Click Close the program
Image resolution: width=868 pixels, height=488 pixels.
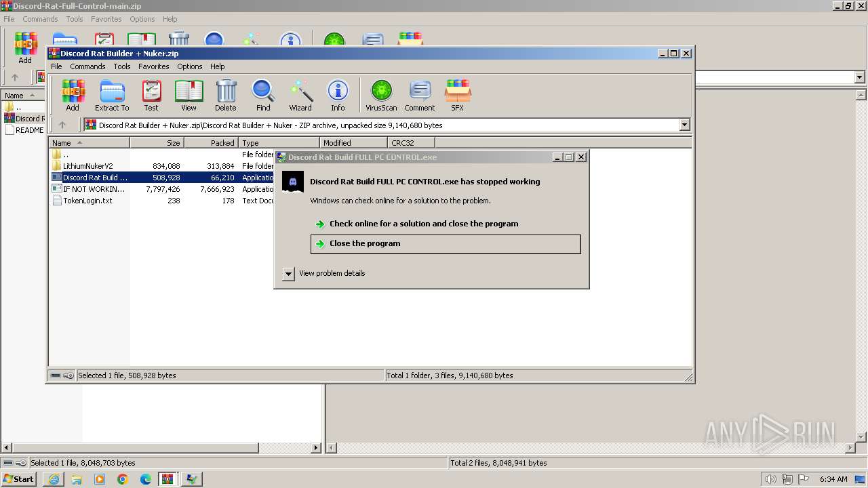(x=446, y=244)
